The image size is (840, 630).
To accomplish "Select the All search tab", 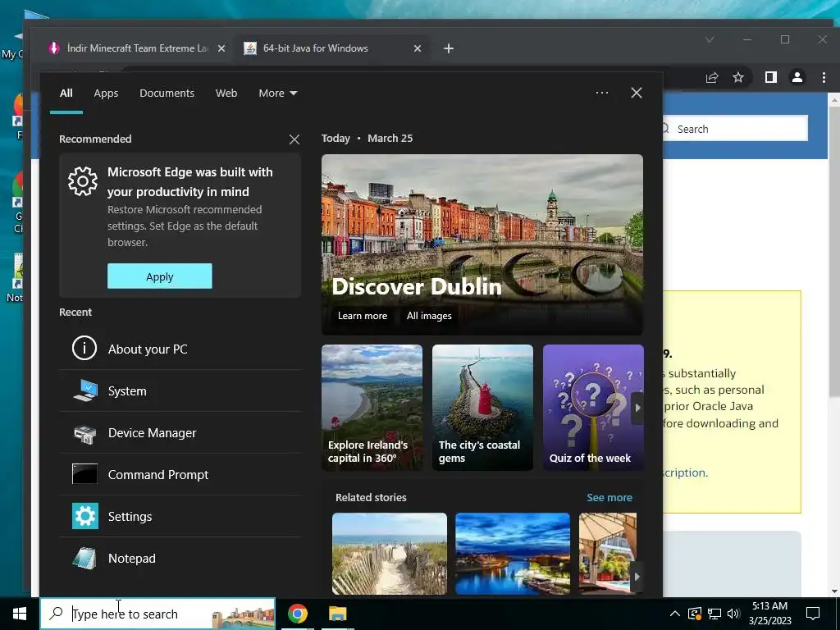I will [66, 94].
